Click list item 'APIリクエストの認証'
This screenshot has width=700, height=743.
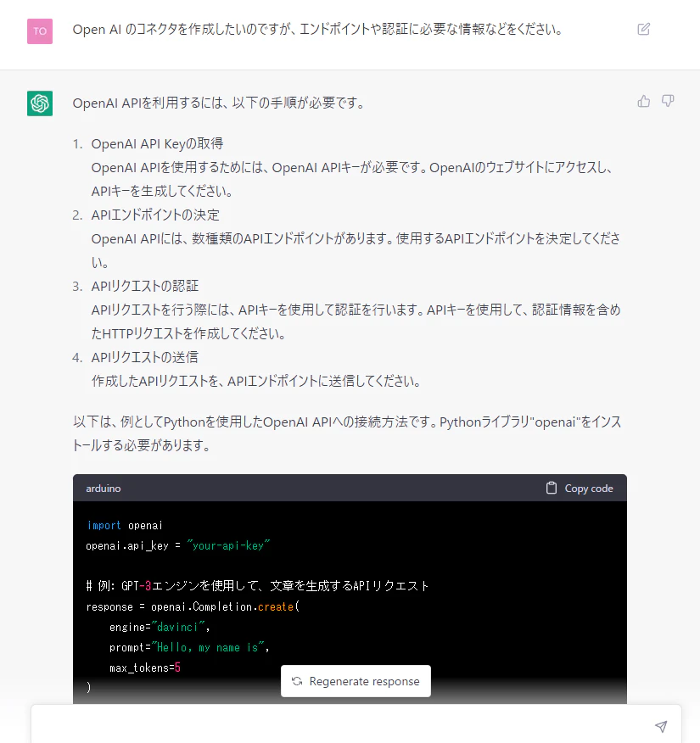pyautogui.click(x=145, y=286)
